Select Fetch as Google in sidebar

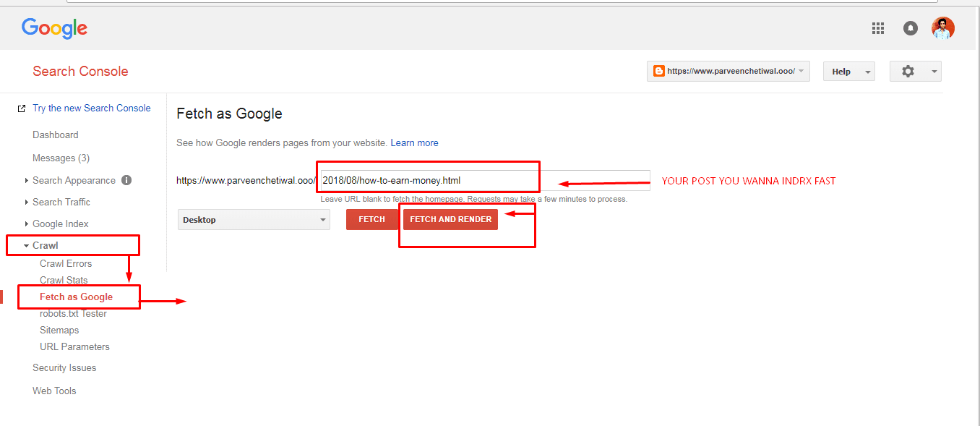point(77,297)
